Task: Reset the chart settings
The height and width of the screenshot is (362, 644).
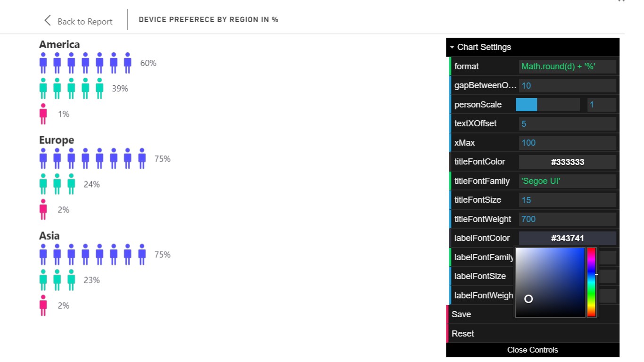Action: point(463,334)
